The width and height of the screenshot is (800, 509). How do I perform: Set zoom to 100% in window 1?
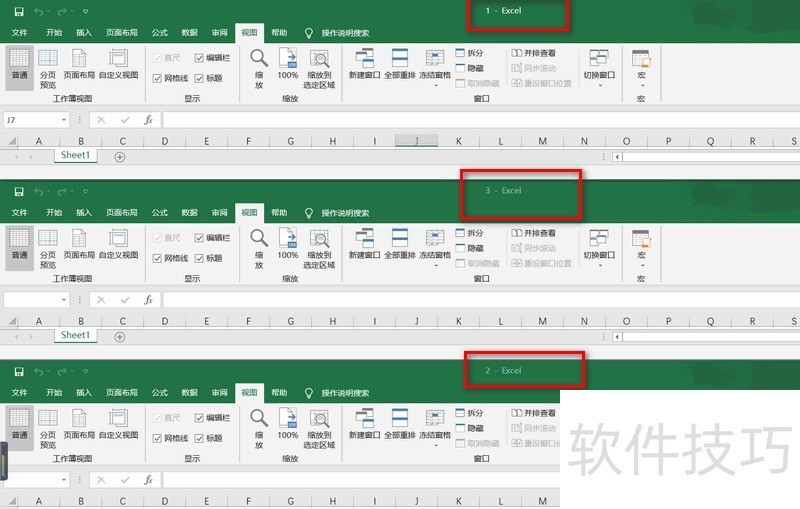[288, 65]
